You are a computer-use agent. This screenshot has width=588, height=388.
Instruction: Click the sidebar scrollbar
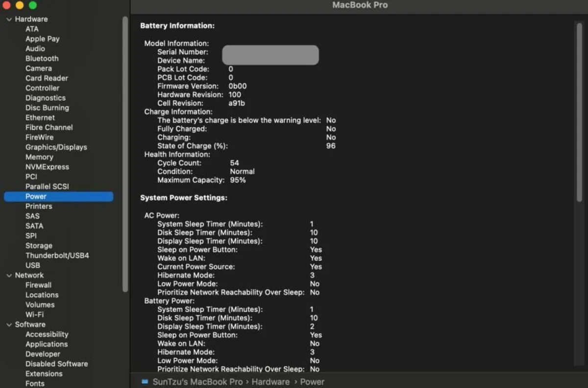pyautogui.click(x=125, y=154)
